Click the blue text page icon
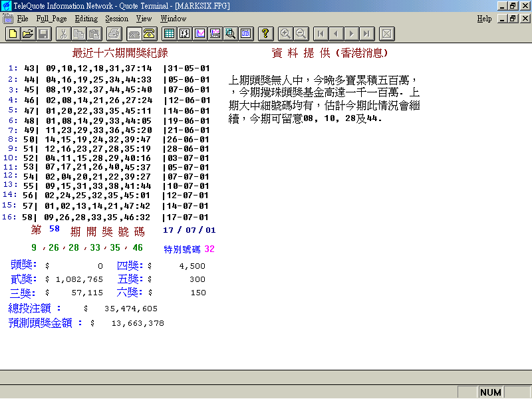The image size is (532, 399). [x=245, y=34]
